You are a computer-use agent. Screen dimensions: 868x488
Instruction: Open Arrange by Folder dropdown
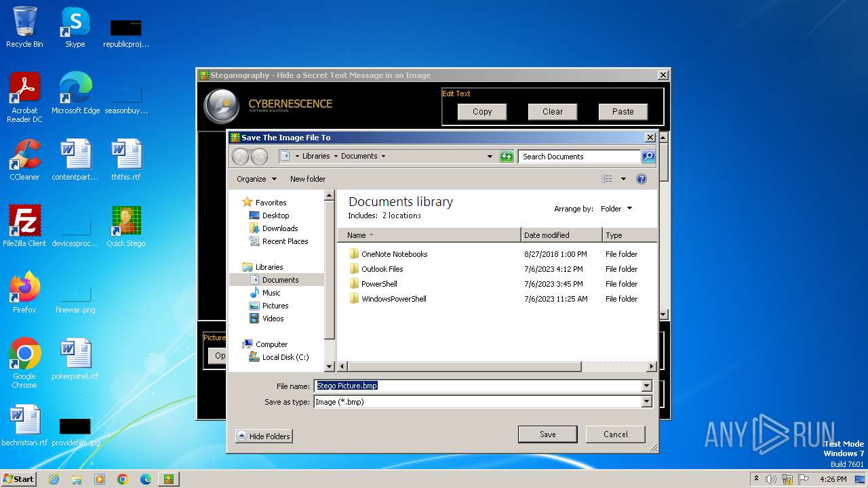pyautogui.click(x=616, y=209)
